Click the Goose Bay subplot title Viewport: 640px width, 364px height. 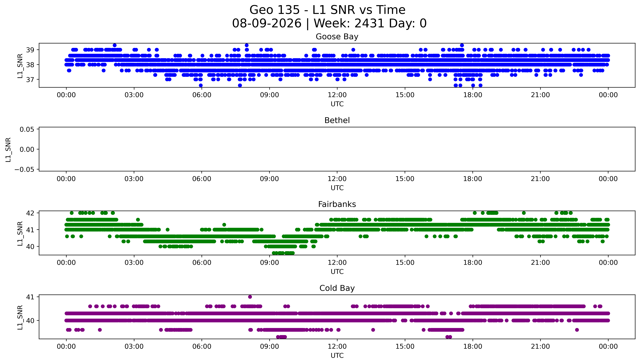click(337, 37)
